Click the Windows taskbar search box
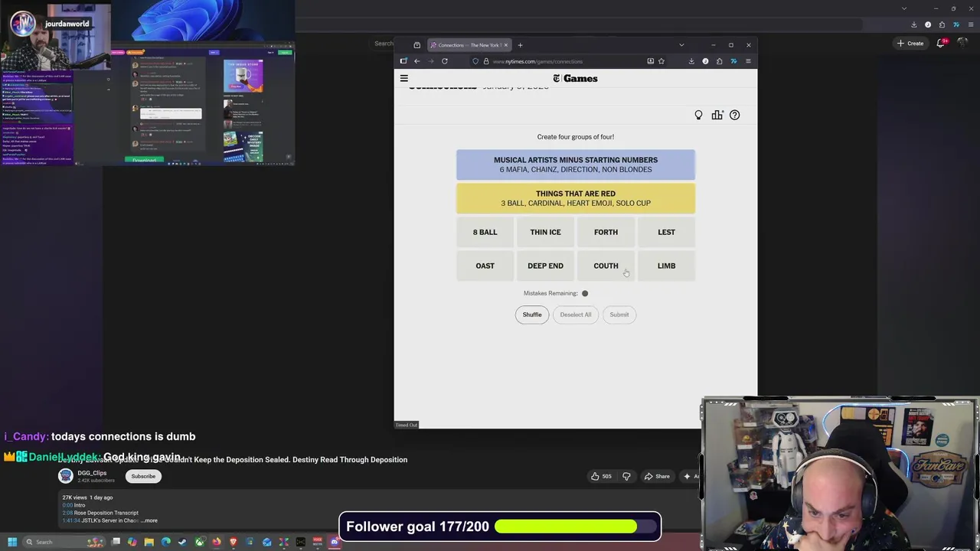This screenshot has height=551, width=980. (65, 542)
